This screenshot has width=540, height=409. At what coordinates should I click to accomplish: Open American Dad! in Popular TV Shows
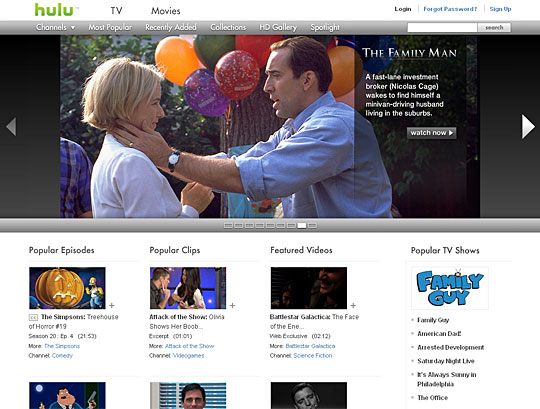[x=439, y=334]
